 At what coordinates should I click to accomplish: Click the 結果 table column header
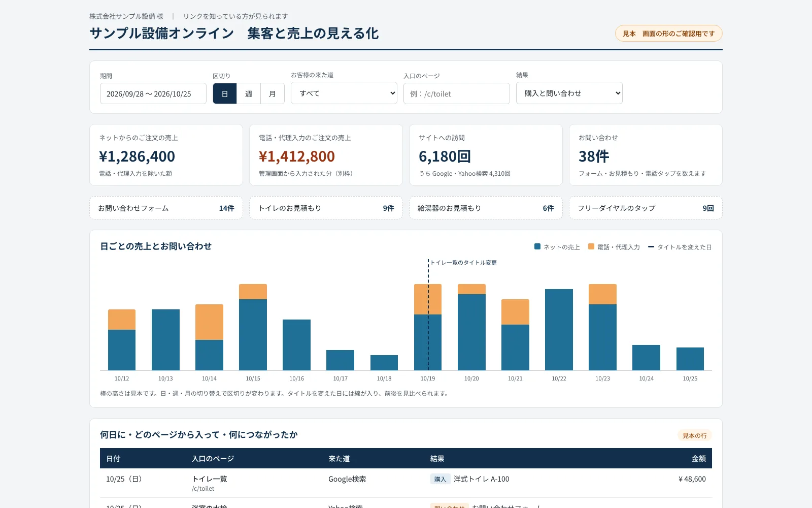437,458
